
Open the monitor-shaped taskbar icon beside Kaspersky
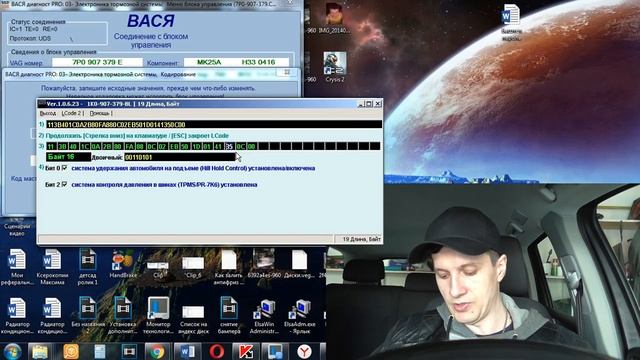275,351
